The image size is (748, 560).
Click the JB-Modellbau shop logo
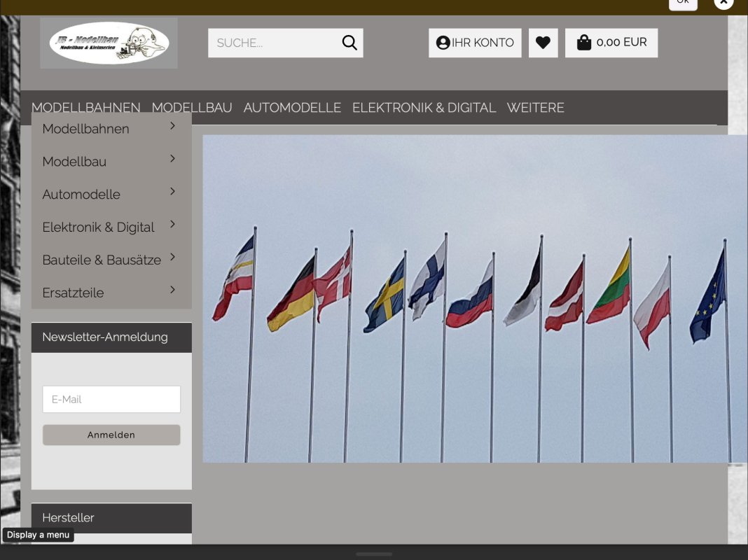(x=109, y=43)
